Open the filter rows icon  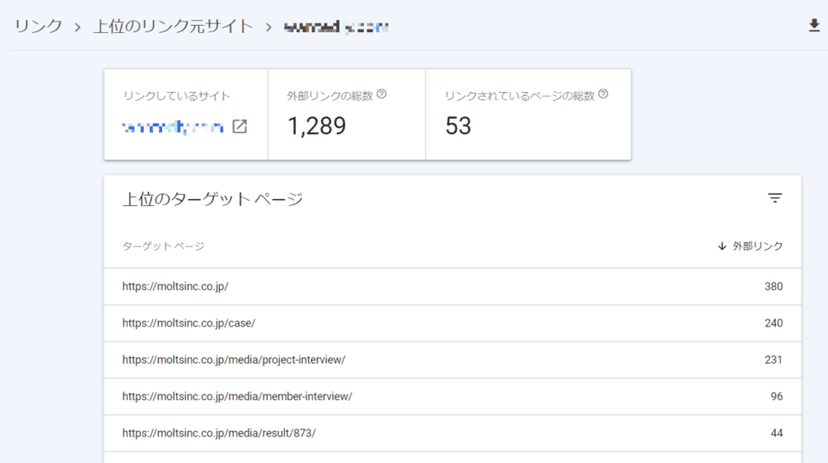[x=775, y=198]
